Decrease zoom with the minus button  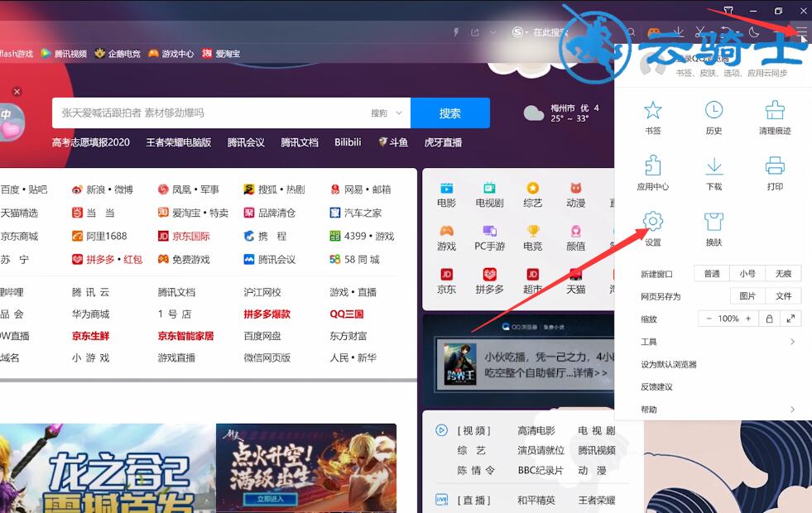(709, 319)
